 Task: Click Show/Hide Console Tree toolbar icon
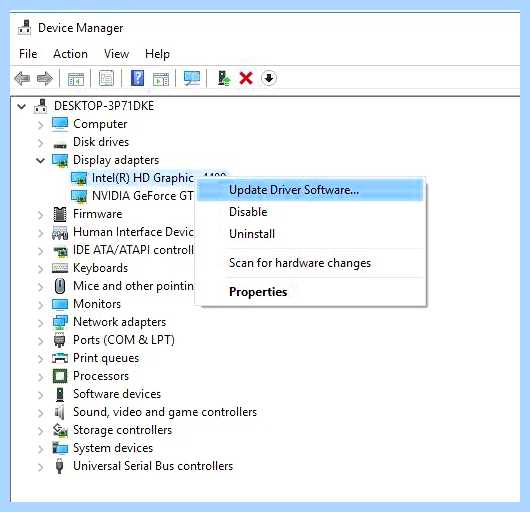point(76,79)
